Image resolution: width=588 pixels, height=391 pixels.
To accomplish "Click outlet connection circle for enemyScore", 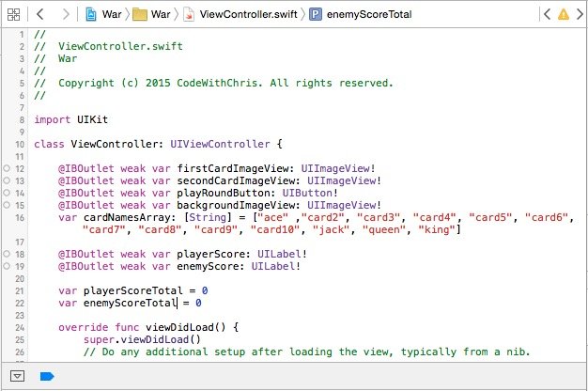I will [x=7, y=267].
